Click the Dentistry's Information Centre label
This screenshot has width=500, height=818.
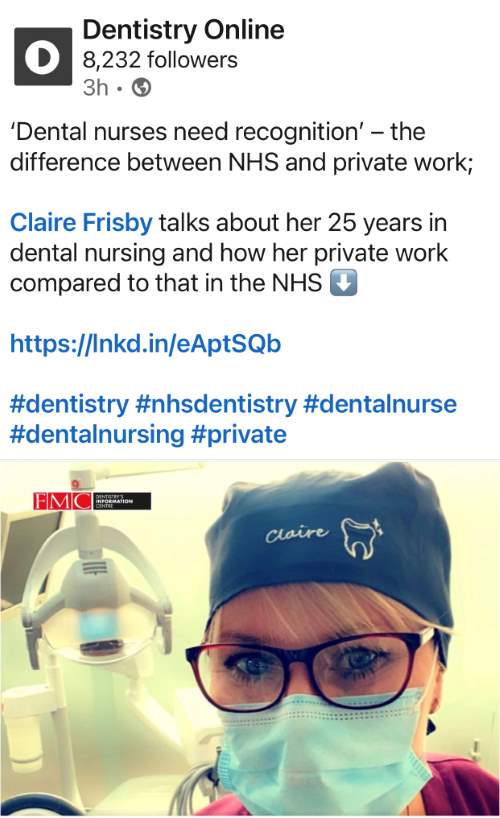tap(122, 501)
